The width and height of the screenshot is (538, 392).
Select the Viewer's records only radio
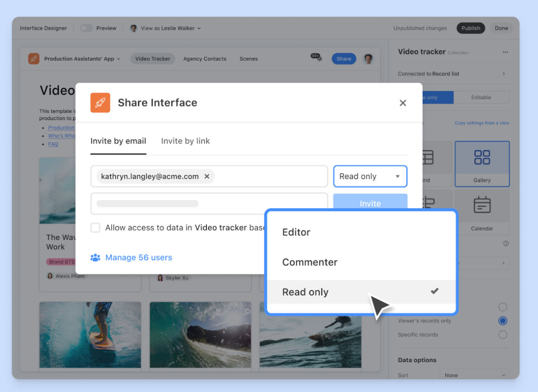(503, 320)
